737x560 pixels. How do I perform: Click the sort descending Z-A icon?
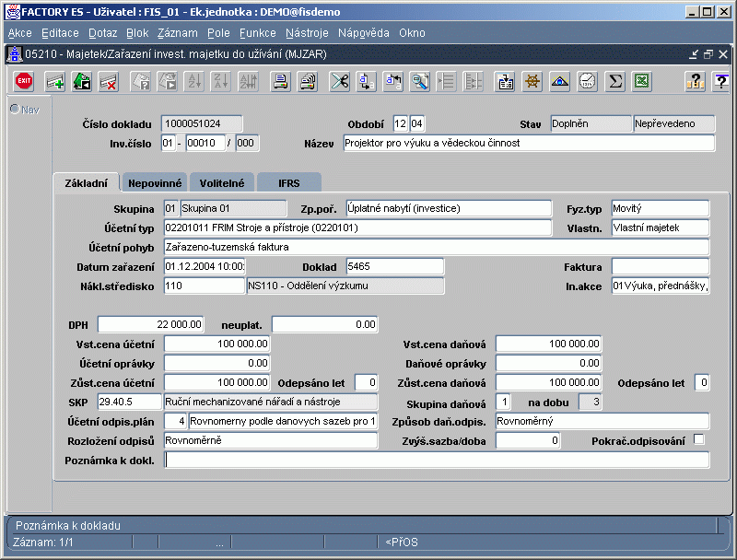[221, 81]
